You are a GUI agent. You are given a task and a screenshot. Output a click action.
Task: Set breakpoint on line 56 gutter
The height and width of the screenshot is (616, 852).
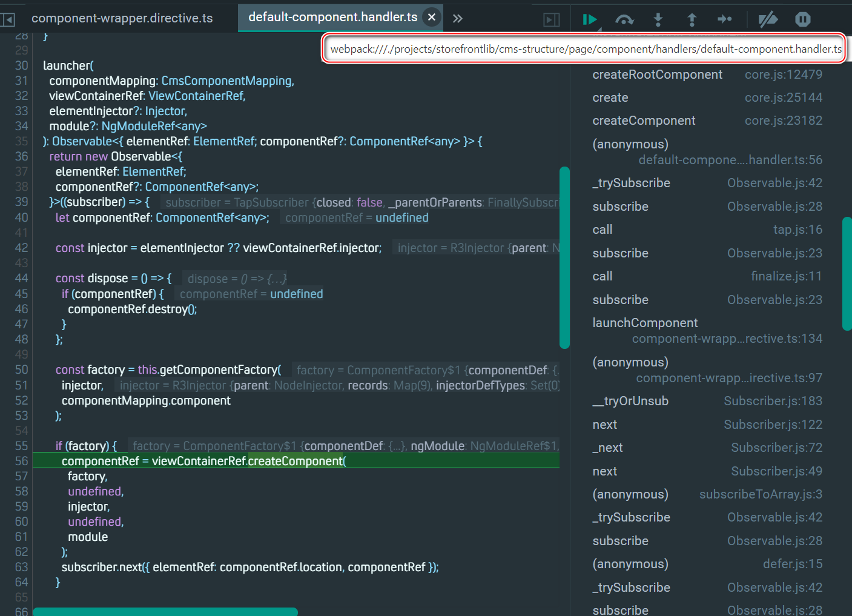(21, 461)
